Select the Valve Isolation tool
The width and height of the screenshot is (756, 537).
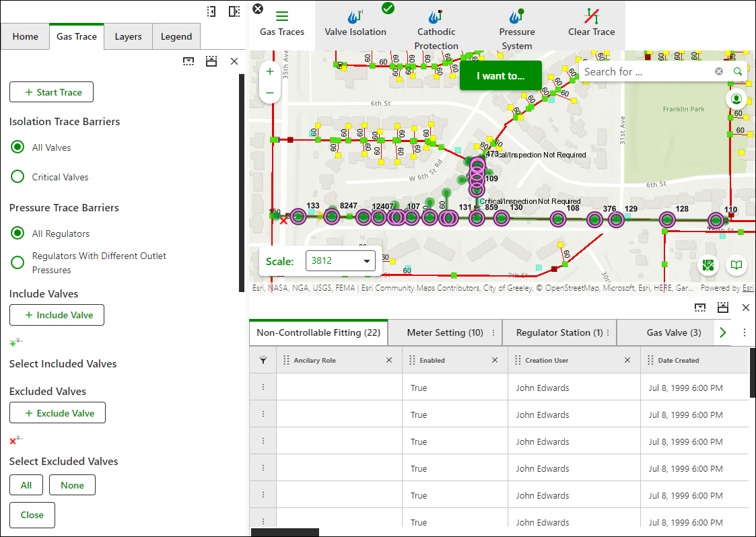pyautogui.click(x=355, y=24)
